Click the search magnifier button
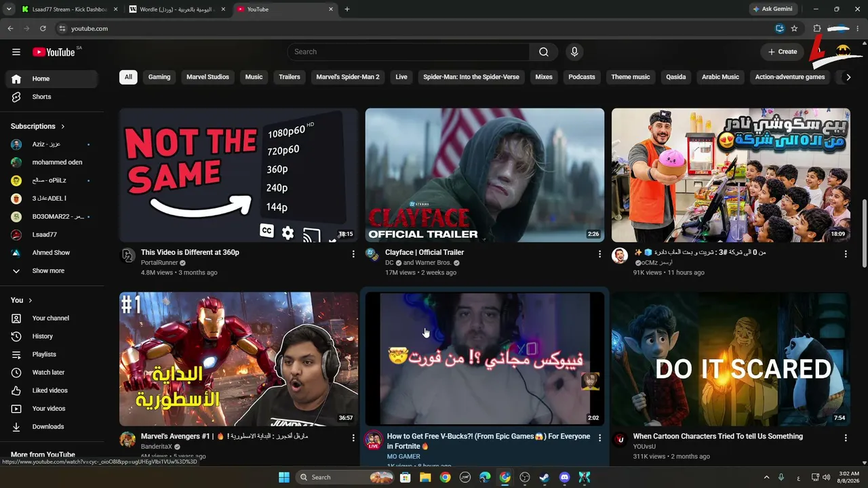 pyautogui.click(x=544, y=52)
